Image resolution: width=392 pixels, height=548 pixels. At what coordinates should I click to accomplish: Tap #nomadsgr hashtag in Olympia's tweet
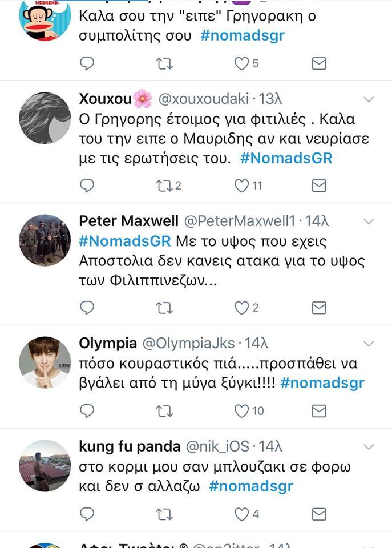coord(322,383)
